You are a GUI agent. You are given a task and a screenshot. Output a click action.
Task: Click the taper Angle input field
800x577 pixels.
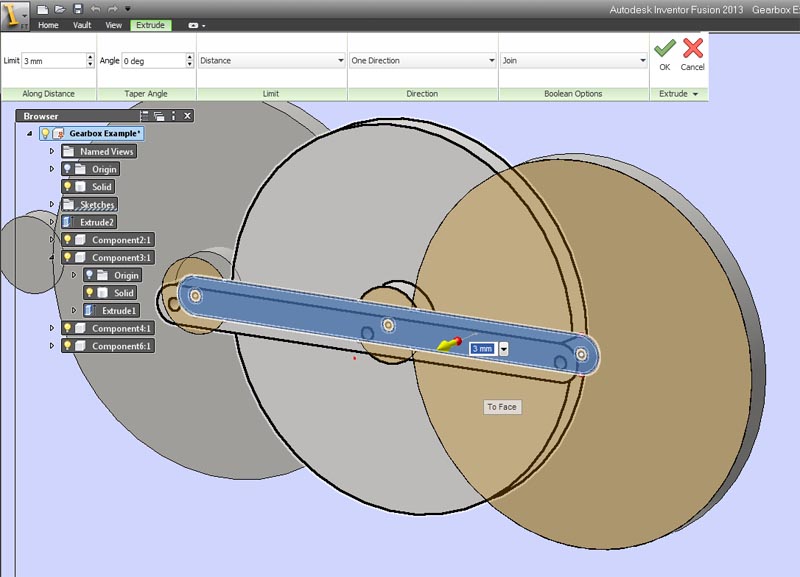[x=153, y=61]
